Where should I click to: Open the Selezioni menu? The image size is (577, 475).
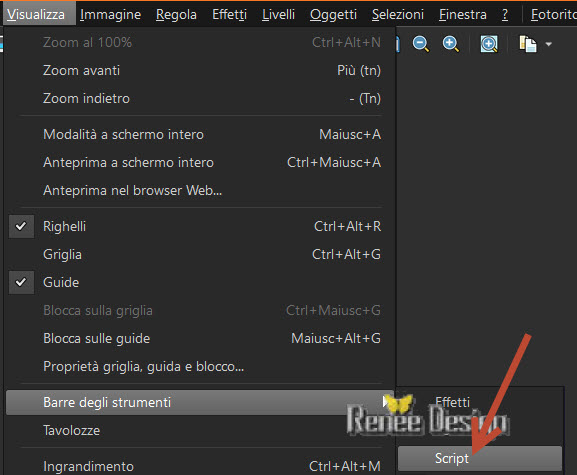[398, 14]
